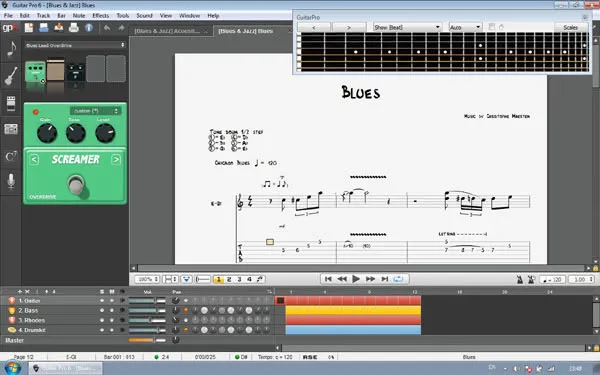Rewind one bar in transport controls
This screenshot has height=375, width=600.
pos(342,279)
